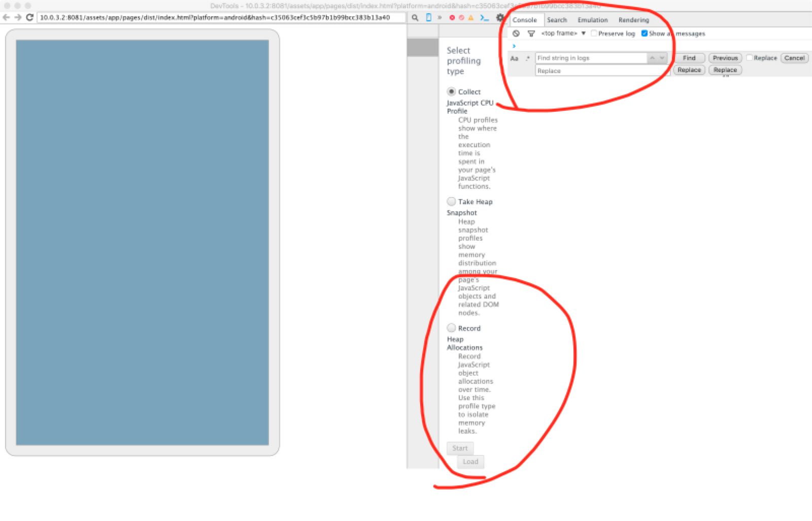Click the clear console icon
The height and width of the screenshot is (521, 812).
coord(516,33)
